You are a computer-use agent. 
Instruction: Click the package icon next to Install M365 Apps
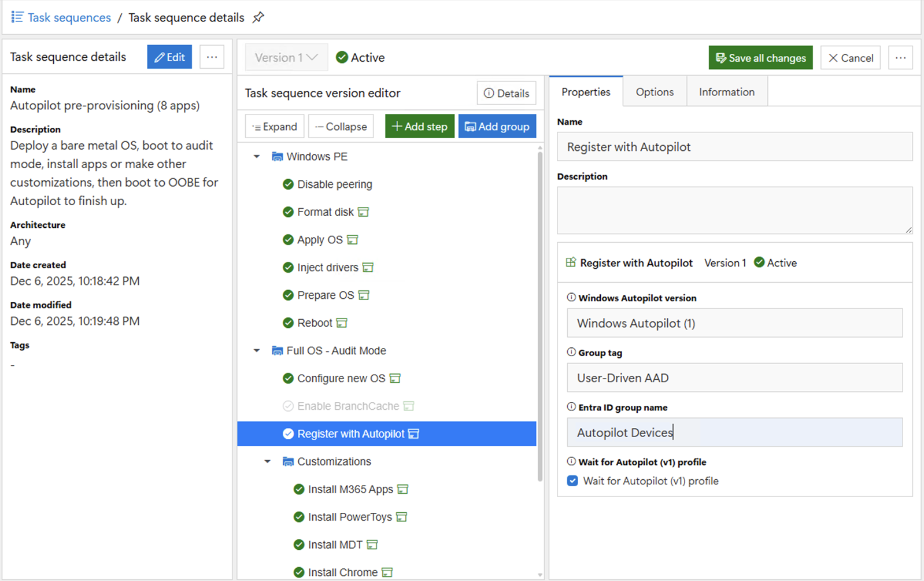[x=403, y=490]
